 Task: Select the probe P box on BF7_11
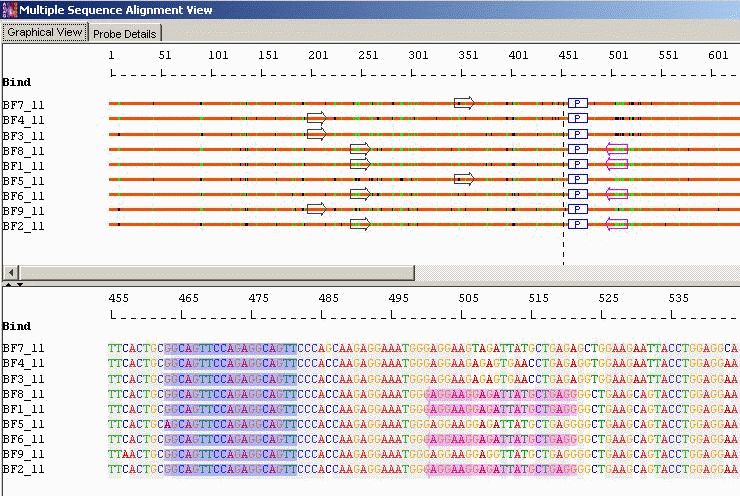578,103
